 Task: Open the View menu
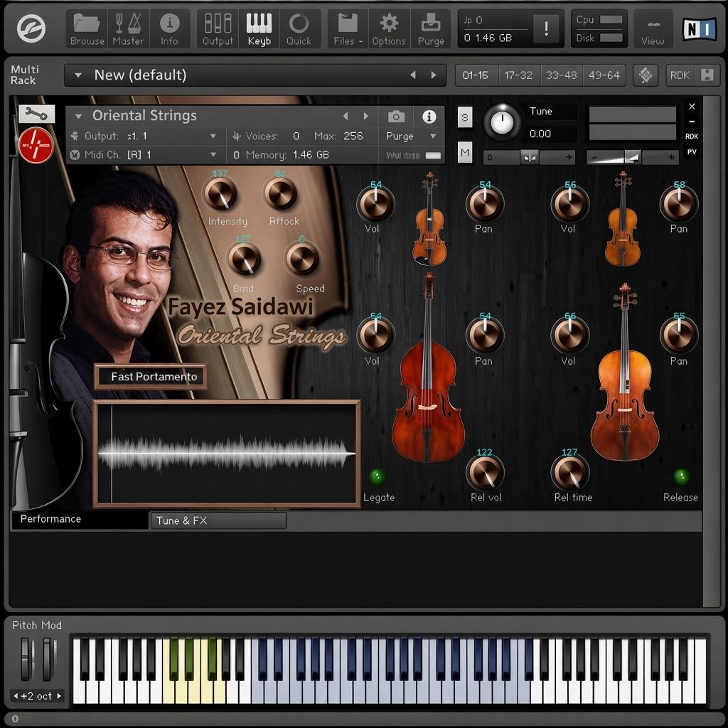(x=653, y=28)
